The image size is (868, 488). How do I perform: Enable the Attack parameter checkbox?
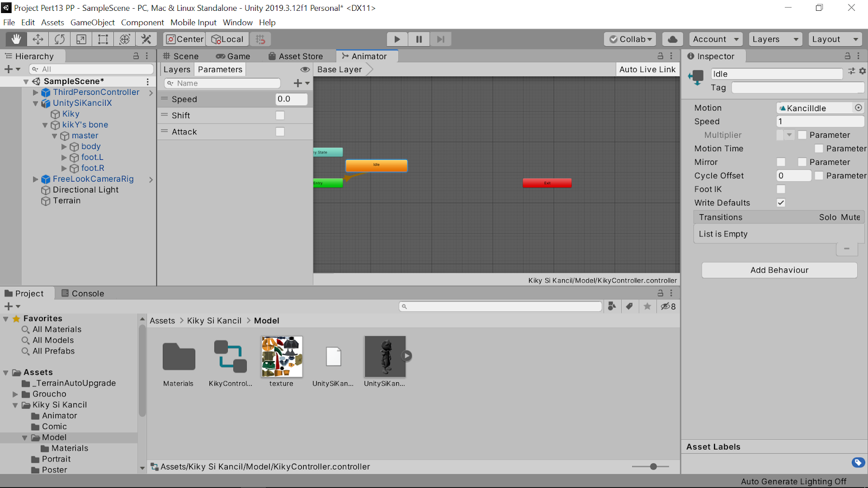point(280,132)
